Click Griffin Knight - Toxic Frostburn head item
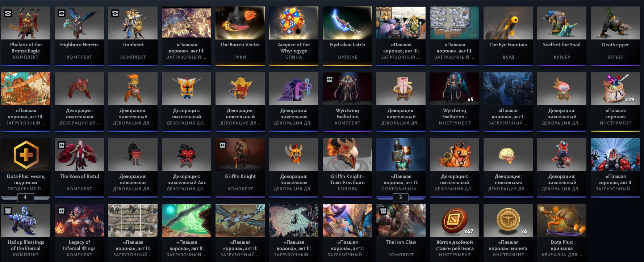This screenshot has height=262, width=644. point(347,167)
